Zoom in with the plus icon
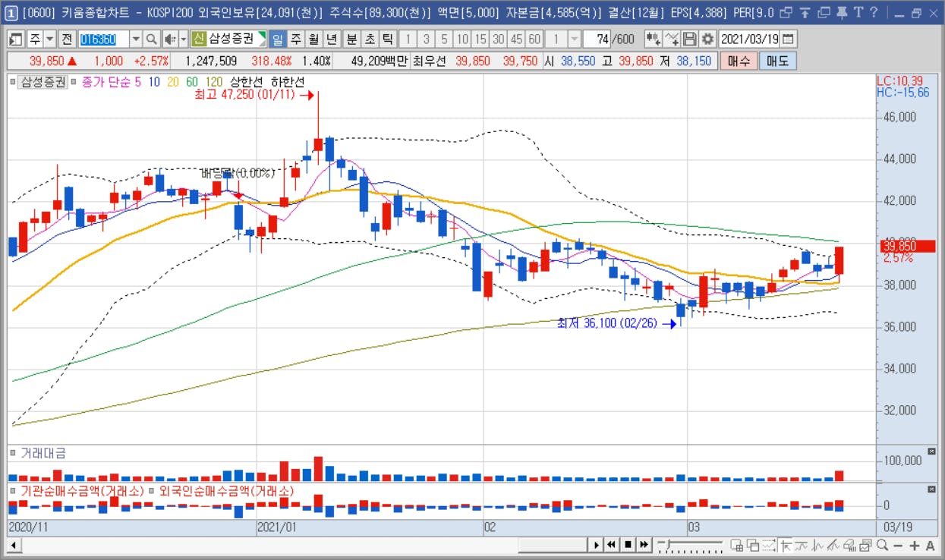 (x=914, y=545)
